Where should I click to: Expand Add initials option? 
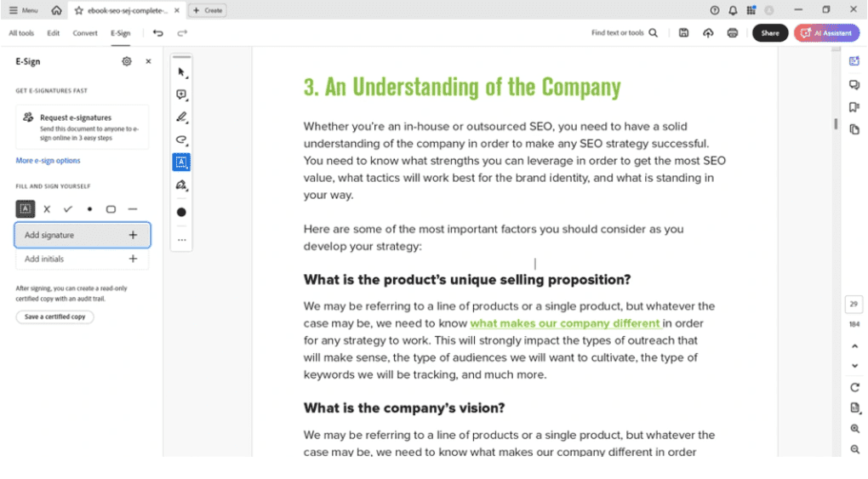[133, 259]
